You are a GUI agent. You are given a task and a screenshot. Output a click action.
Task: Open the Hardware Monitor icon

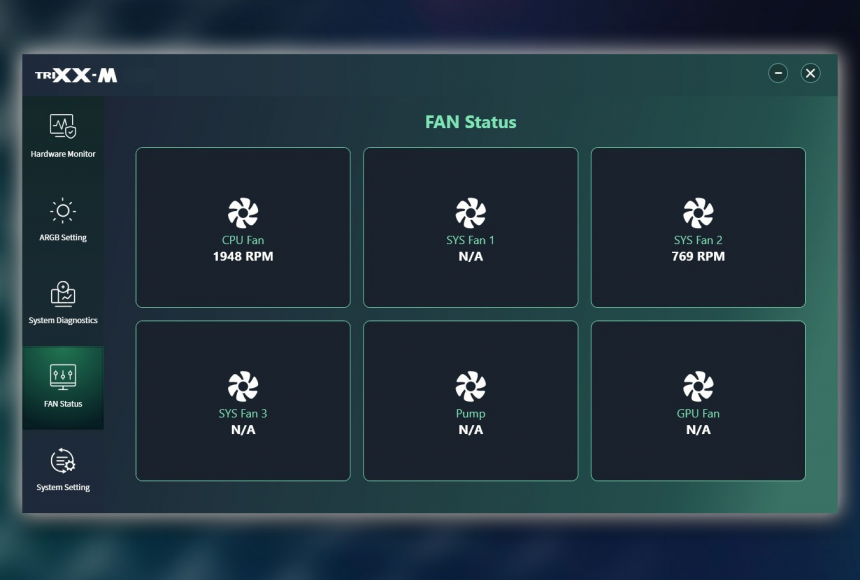pos(63,127)
